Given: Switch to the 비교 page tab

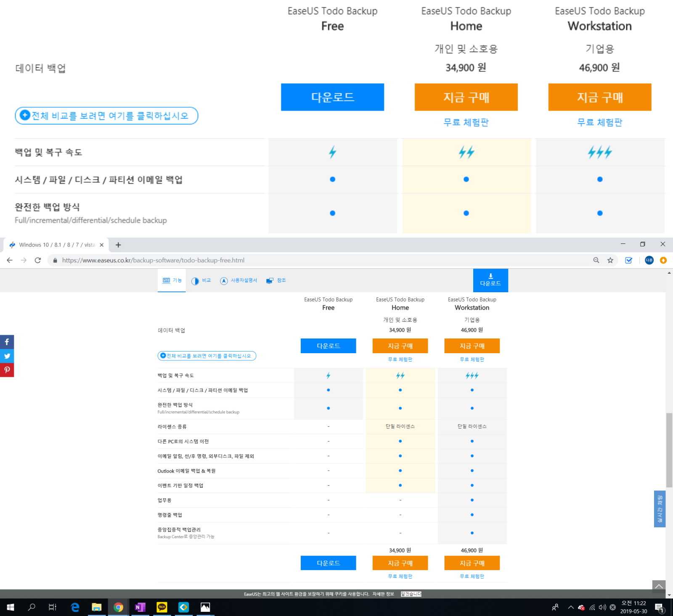Looking at the screenshot, I should pyautogui.click(x=201, y=280).
